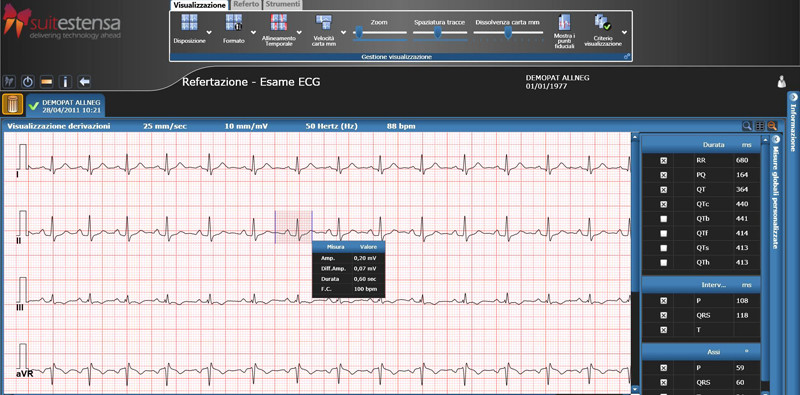Click the Velocità carta mm icon

(x=323, y=23)
